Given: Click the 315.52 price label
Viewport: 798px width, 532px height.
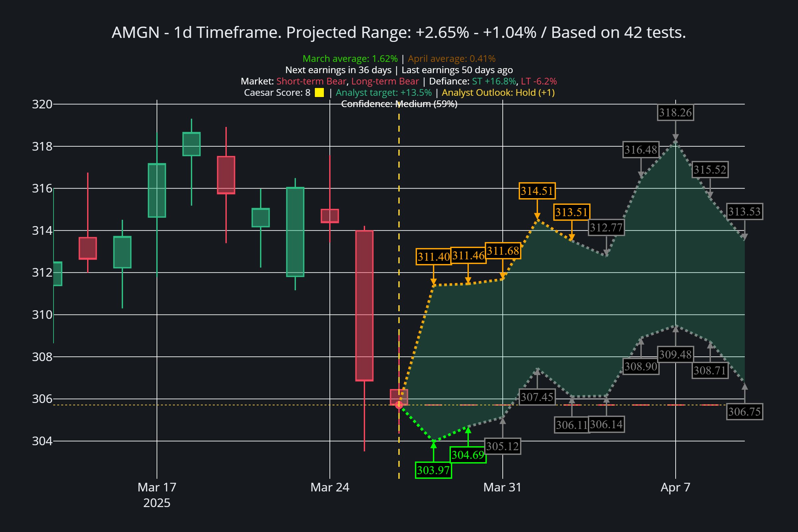Looking at the screenshot, I should 710,170.
